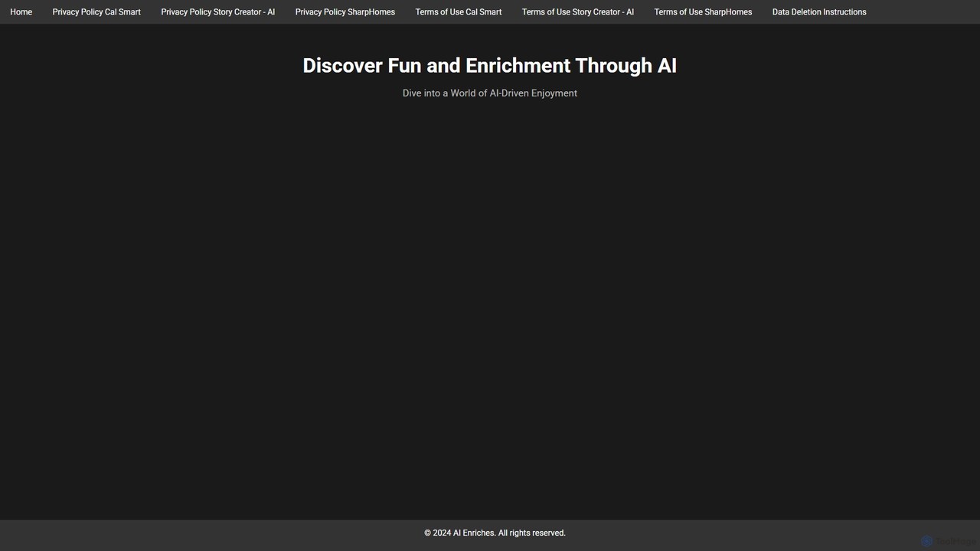Select Privacy Policy SharpHomes link
Viewport: 980px width, 551px height.
coord(345,12)
